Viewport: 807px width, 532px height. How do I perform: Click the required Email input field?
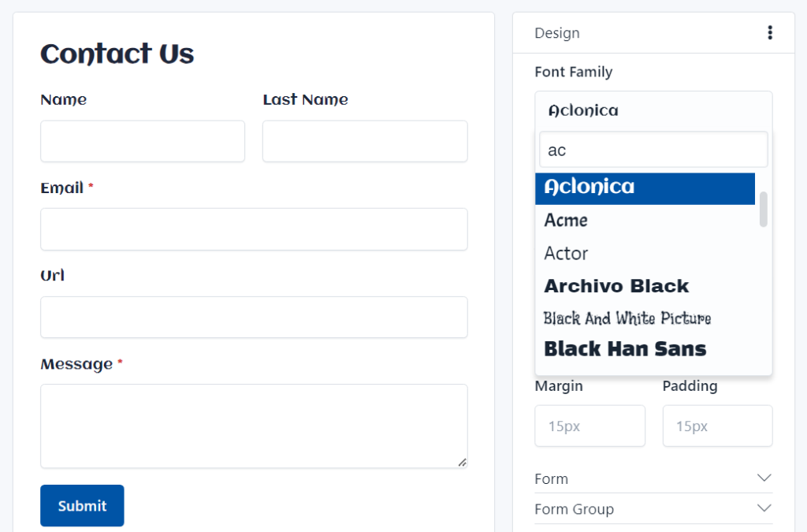(254, 229)
